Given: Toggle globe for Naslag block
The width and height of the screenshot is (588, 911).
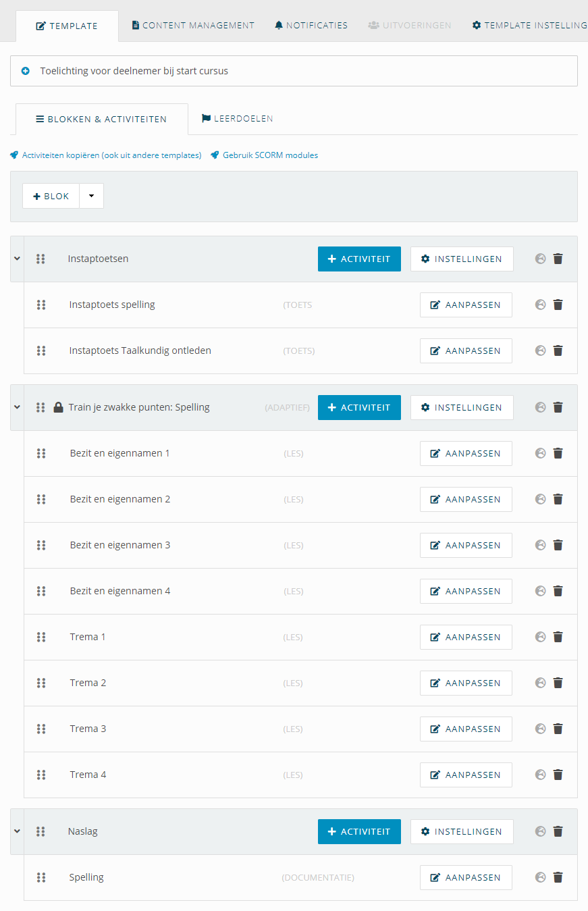Looking at the screenshot, I should 540,831.
